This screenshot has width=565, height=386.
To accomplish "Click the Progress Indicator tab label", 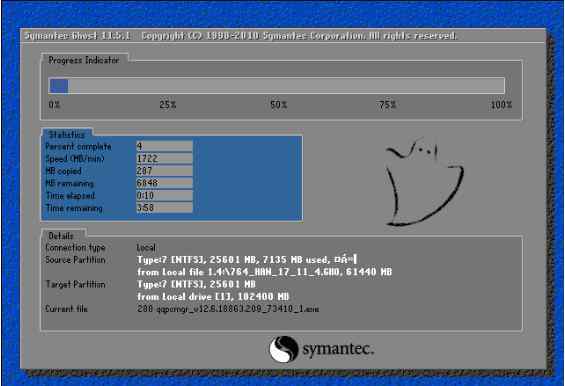I will 84,60.
